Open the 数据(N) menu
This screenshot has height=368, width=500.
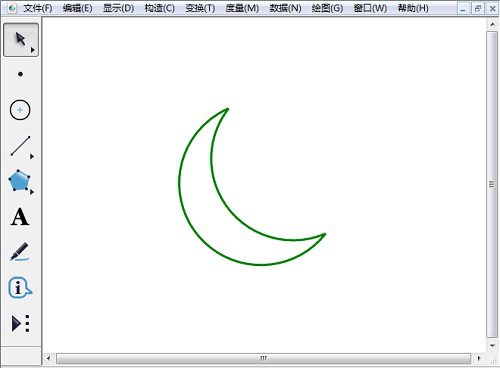point(285,8)
